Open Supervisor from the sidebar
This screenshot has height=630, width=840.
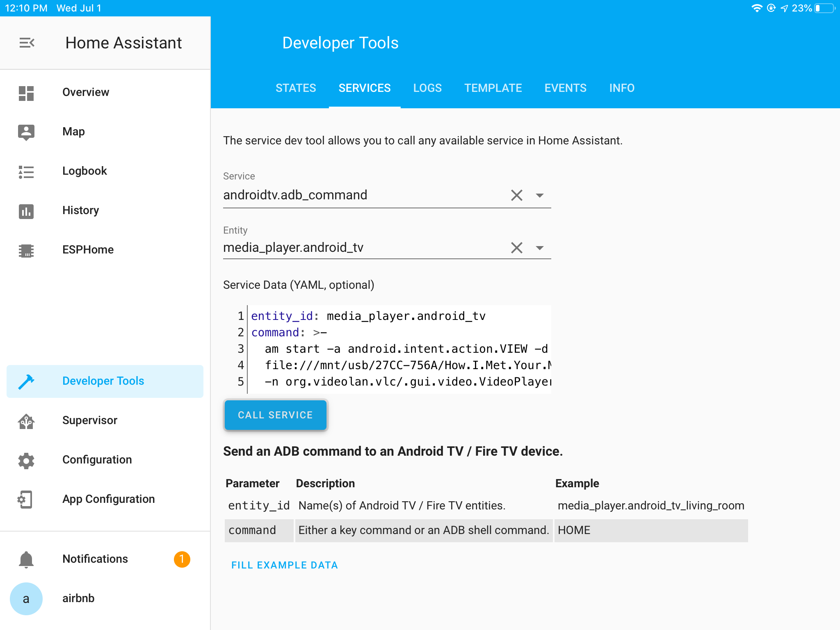[x=105, y=421]
